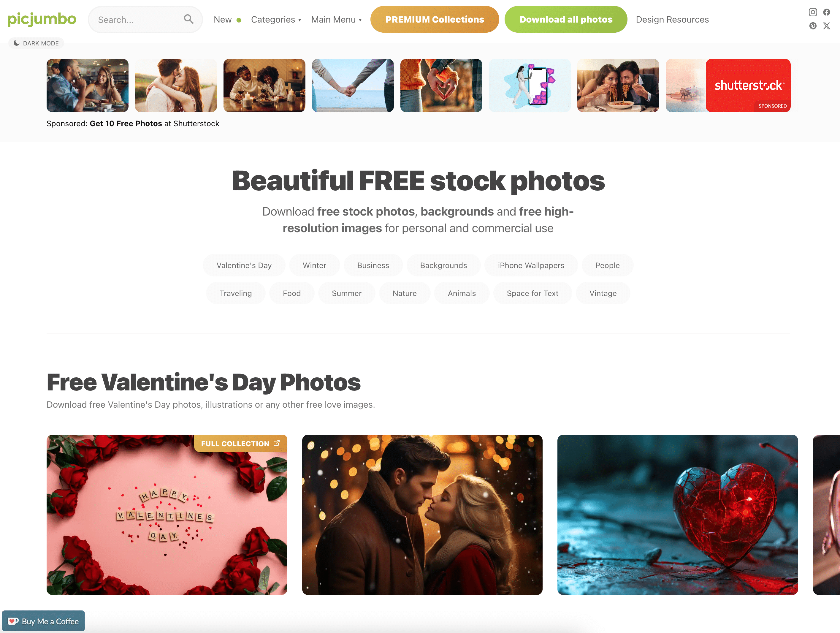Select the iPhone Wallpapers category pill

(x=531, y=265)
